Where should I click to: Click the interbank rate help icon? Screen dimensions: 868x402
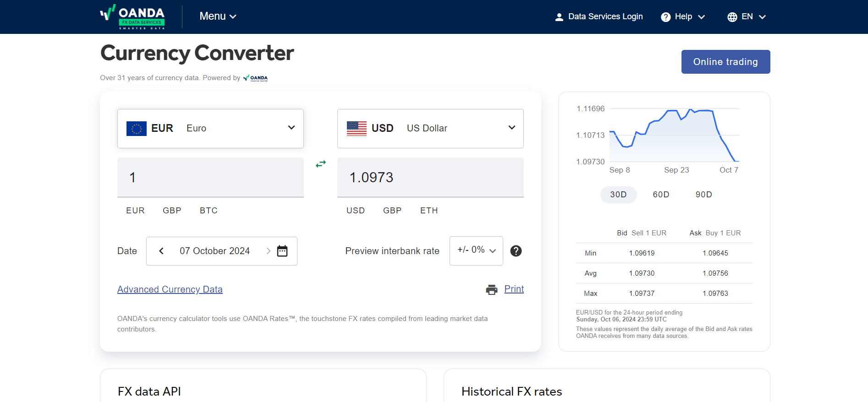(x=516, y=251)
